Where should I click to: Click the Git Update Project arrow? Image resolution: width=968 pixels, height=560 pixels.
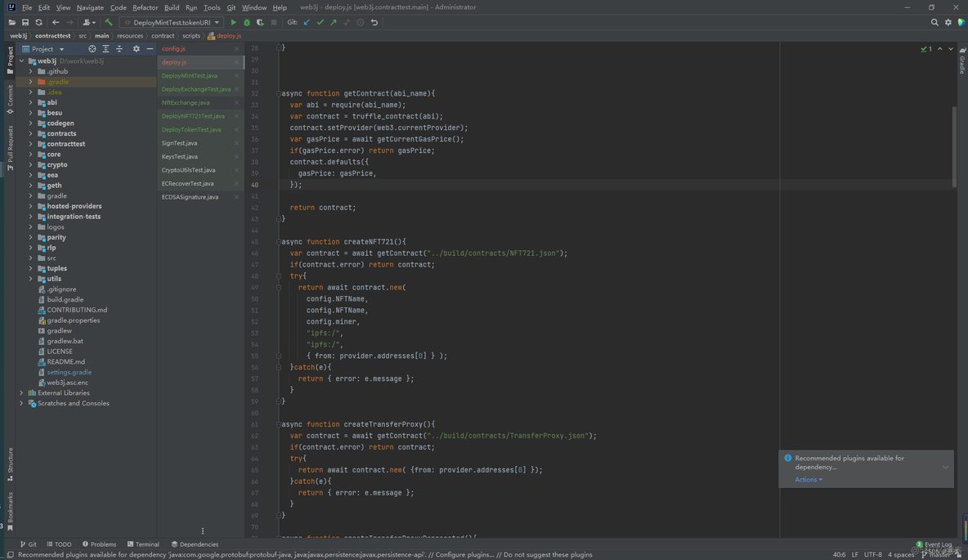click(307, 22)
